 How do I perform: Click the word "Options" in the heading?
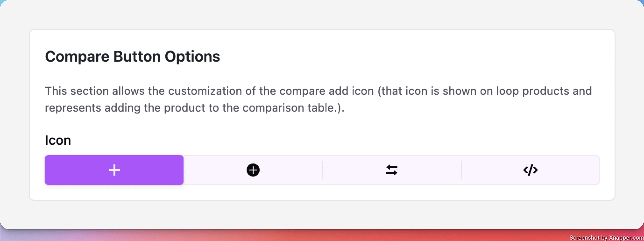(192, 57)
